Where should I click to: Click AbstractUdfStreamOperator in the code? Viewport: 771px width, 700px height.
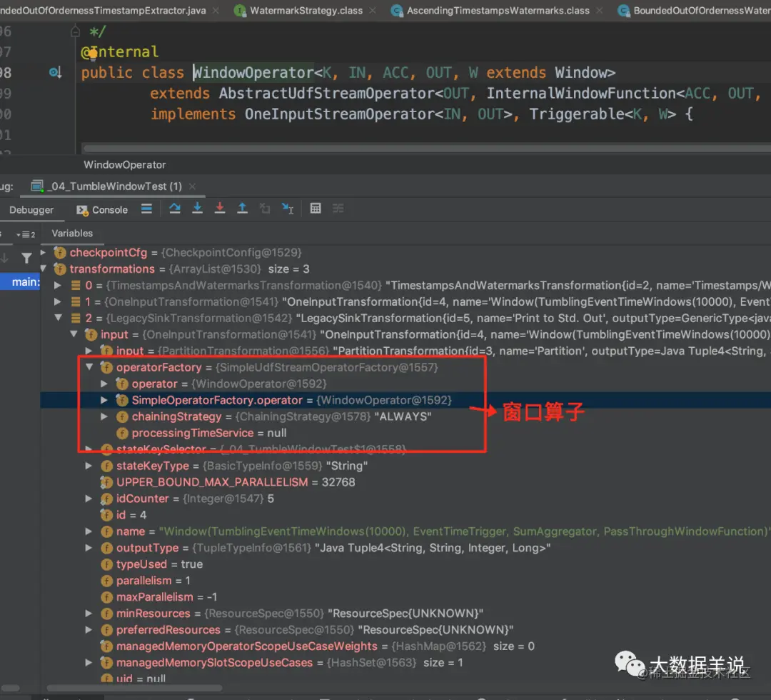[x=326, y=94]
